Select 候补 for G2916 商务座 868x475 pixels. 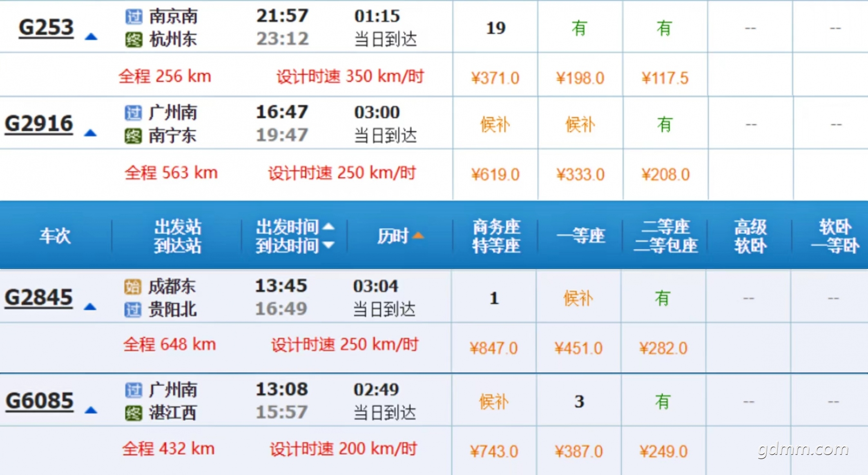pos(495,124)
